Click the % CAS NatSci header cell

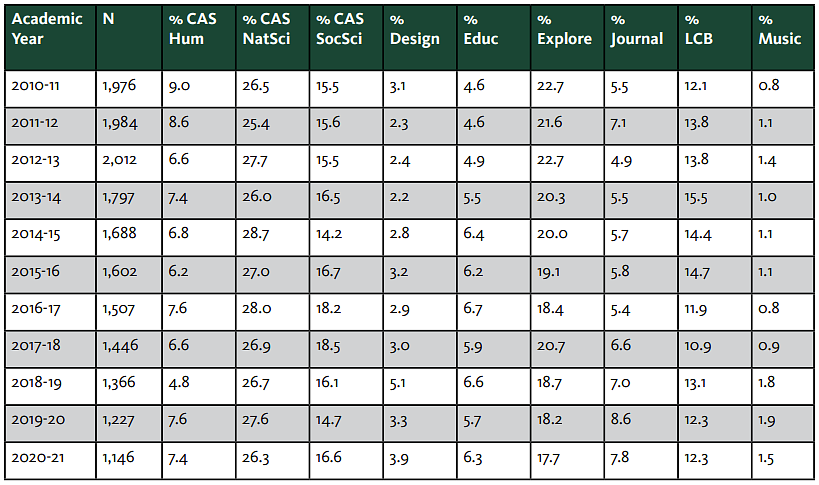tap(271, 38)
